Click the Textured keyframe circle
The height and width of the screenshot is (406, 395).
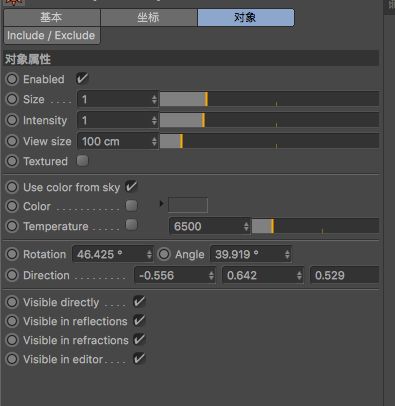click(x=12, y=161)
